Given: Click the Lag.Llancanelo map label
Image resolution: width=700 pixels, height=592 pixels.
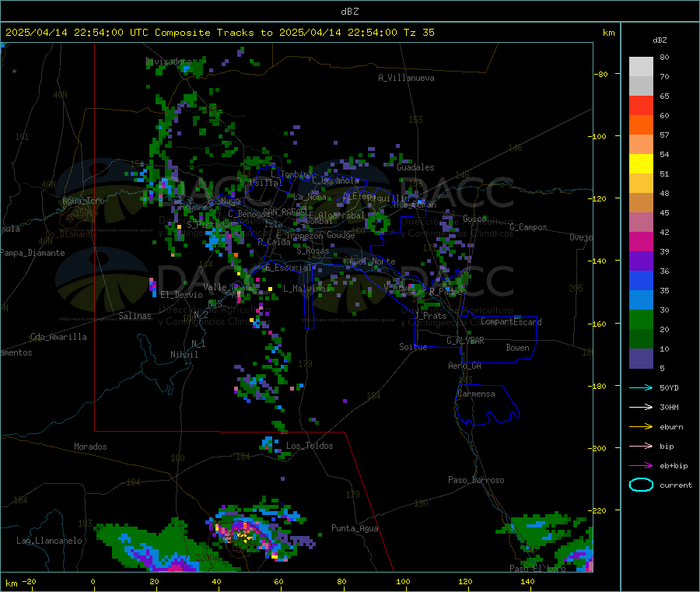Looking at the screenshot, I should pyautogui.click(x=49, y=541).
